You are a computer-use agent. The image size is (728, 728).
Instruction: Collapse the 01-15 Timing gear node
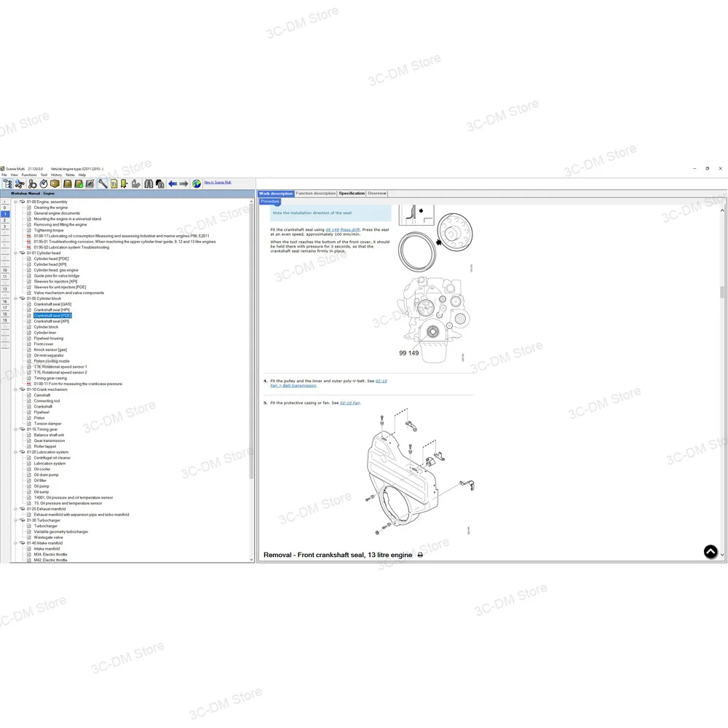pyautogui.click(x=15, y=430)
